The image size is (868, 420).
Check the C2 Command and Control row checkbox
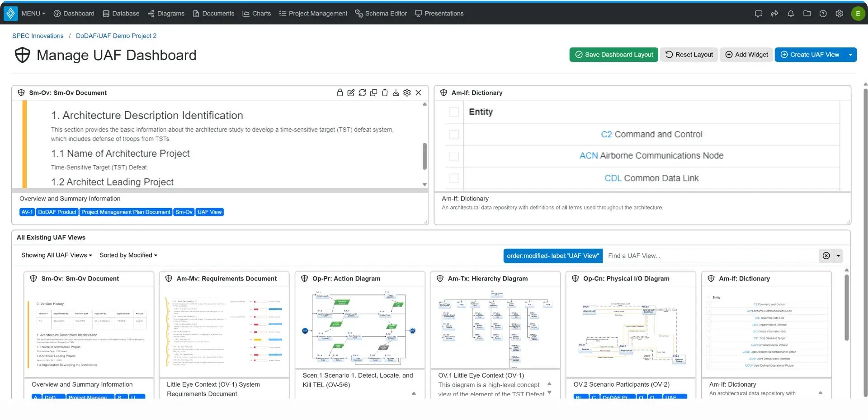coord(454,135)
